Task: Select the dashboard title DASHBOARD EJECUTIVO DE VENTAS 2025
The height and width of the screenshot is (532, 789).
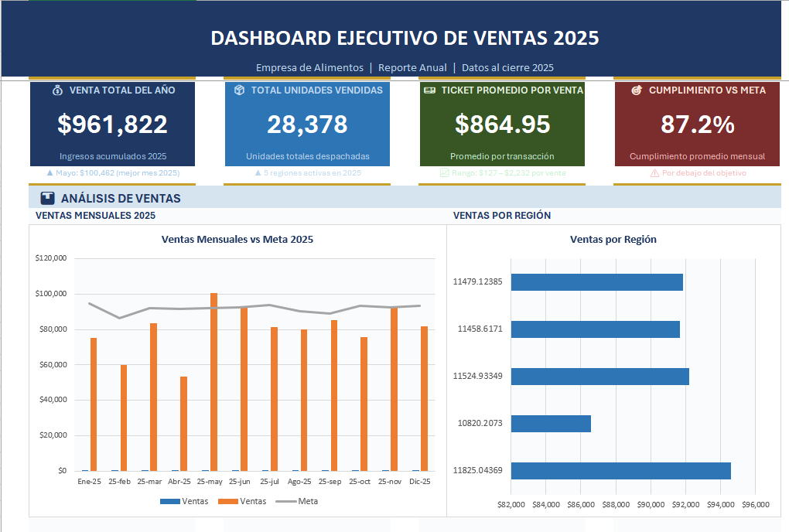Action: click(405, 38)
